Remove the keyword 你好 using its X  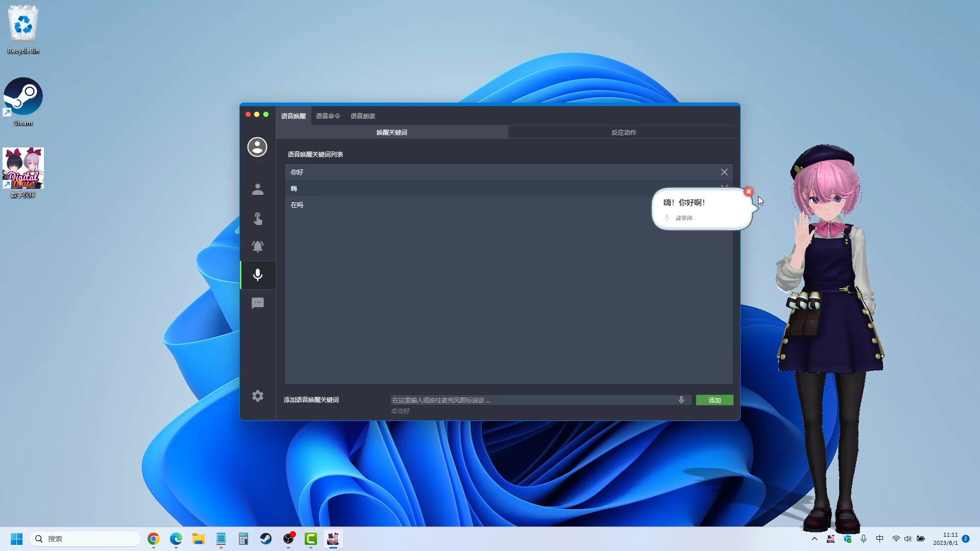724,172
